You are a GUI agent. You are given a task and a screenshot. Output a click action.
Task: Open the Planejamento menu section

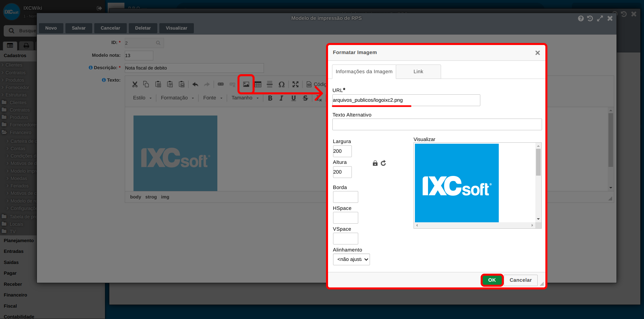click(x=19, y=240)
